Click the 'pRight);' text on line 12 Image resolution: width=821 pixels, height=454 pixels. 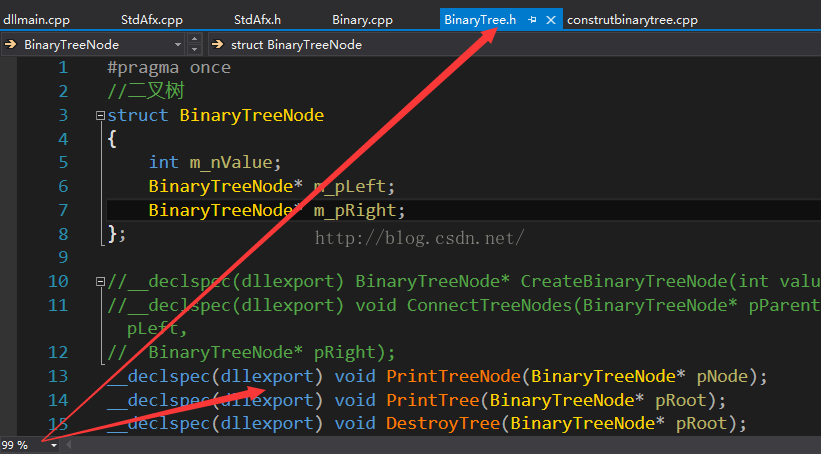354,352
